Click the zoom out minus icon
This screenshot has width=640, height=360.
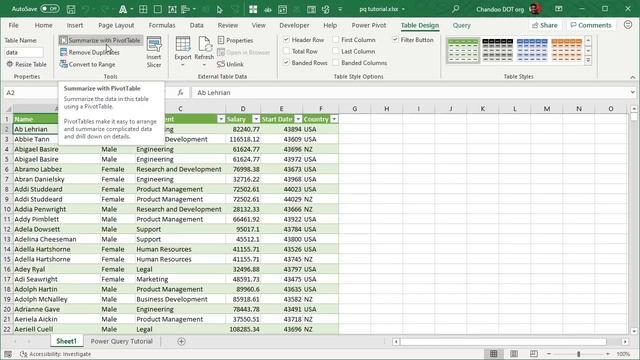point(549,354)
